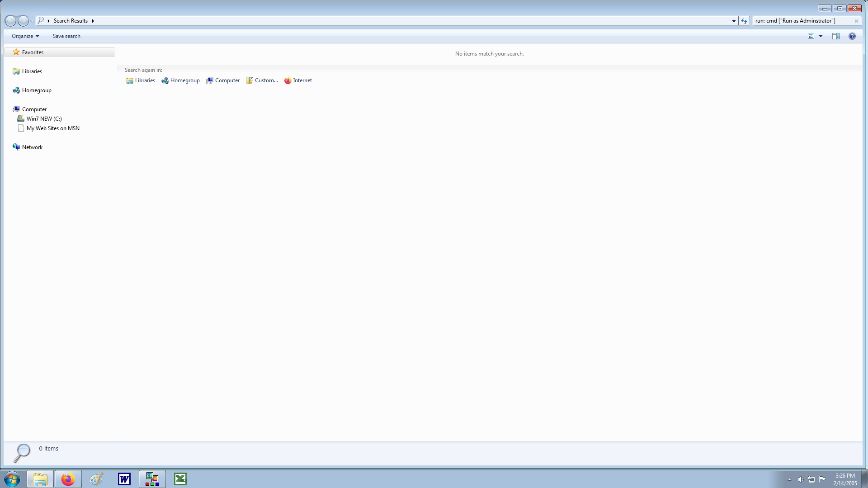Search again in Custom location
Image resolution: width=868 pixels, height=488 pixels.
262,80
